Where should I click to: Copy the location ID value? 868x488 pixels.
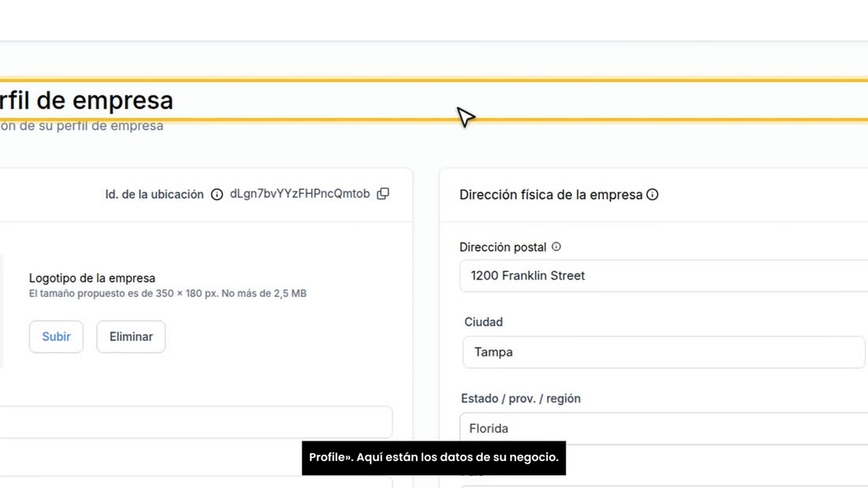point(383,194)
